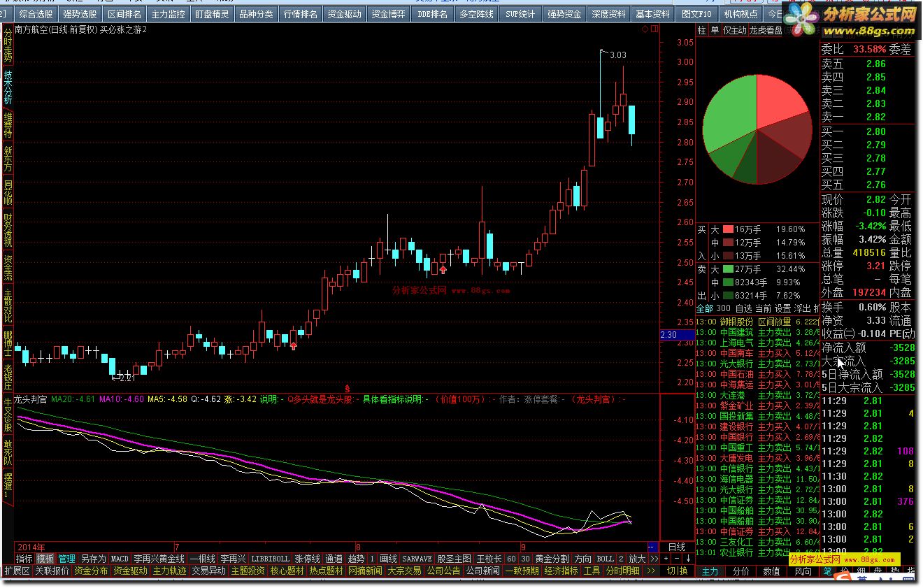The image size is (923, 588).
Task: Open 资金流 left sidebar tab
Action: click(8, 268)
